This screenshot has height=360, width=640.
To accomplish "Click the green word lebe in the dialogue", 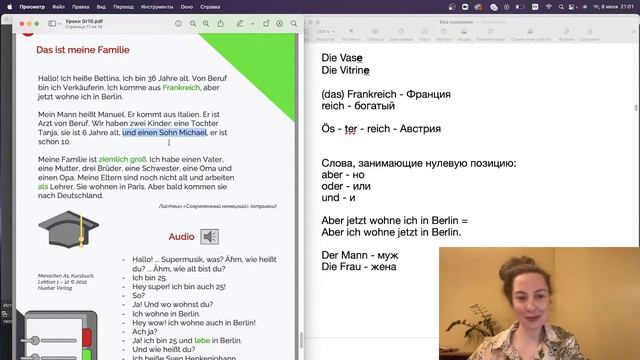I will tap(202, 340).
